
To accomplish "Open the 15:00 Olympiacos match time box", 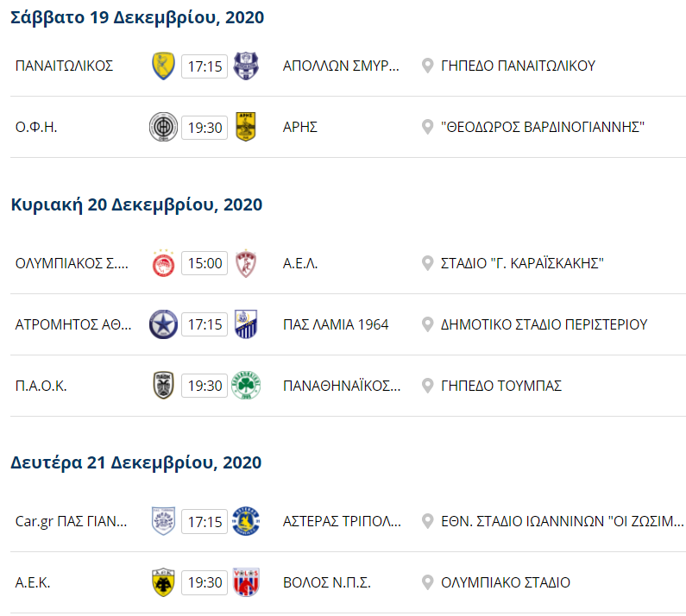I will coord(205,263).
